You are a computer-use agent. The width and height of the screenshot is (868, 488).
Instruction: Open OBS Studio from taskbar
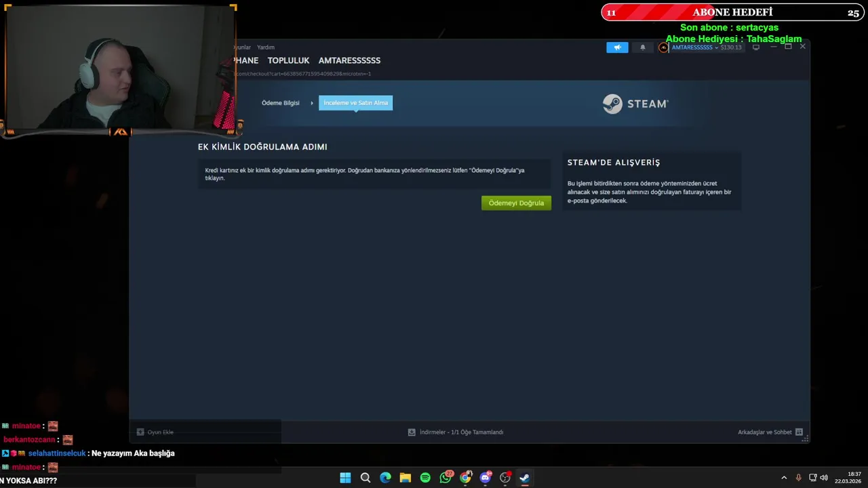(505, 478)
